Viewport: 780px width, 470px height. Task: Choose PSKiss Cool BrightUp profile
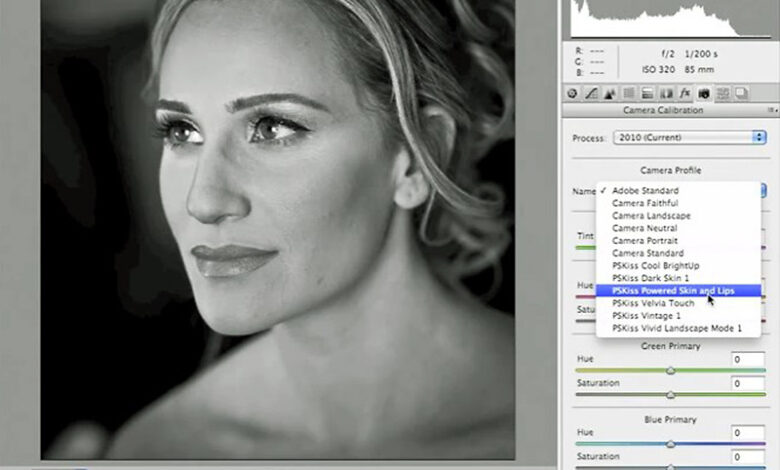coord(679,266)
